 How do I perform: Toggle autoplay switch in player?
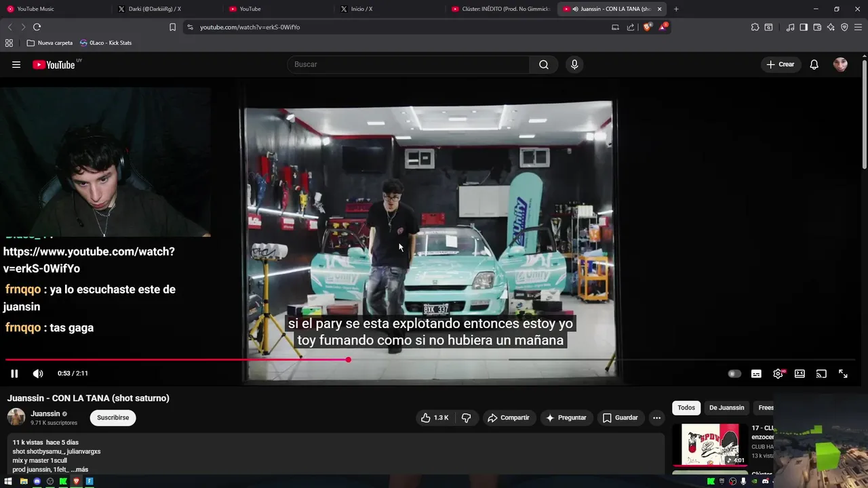click(734, 373)
